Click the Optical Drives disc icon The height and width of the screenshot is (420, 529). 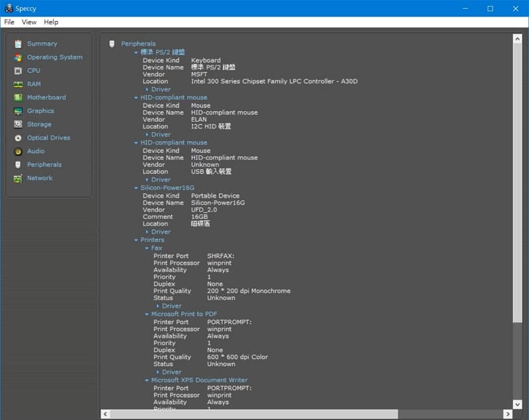18,138
